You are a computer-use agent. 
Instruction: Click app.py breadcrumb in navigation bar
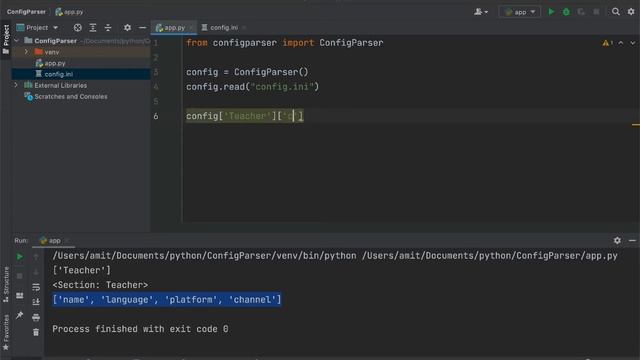pos(69,12)
